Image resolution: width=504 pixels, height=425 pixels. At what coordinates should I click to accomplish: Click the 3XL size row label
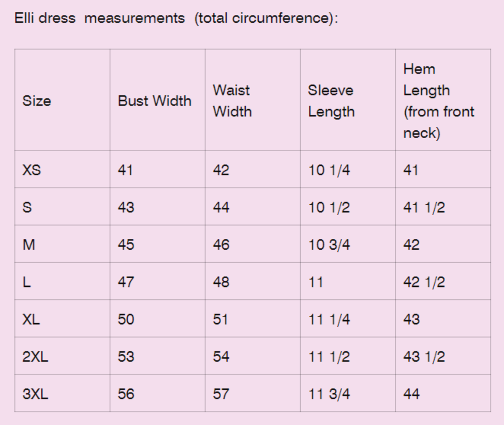[x=35, y=394]
